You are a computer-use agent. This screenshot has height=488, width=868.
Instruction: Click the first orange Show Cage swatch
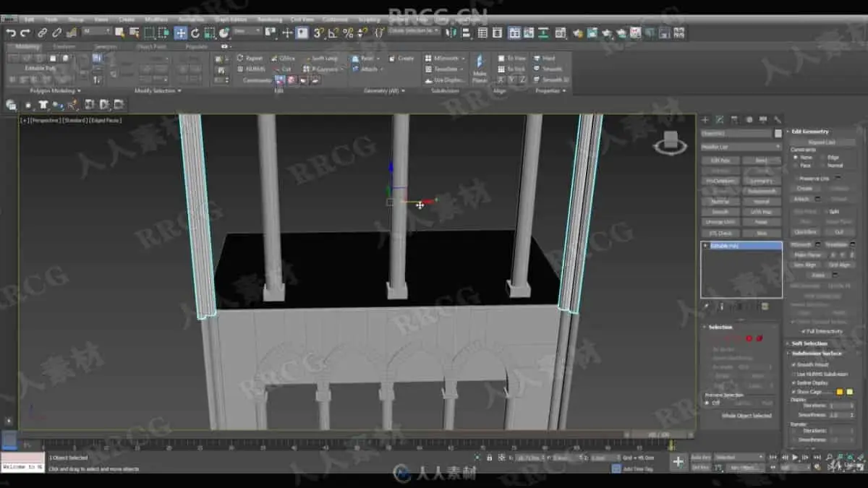840,391
